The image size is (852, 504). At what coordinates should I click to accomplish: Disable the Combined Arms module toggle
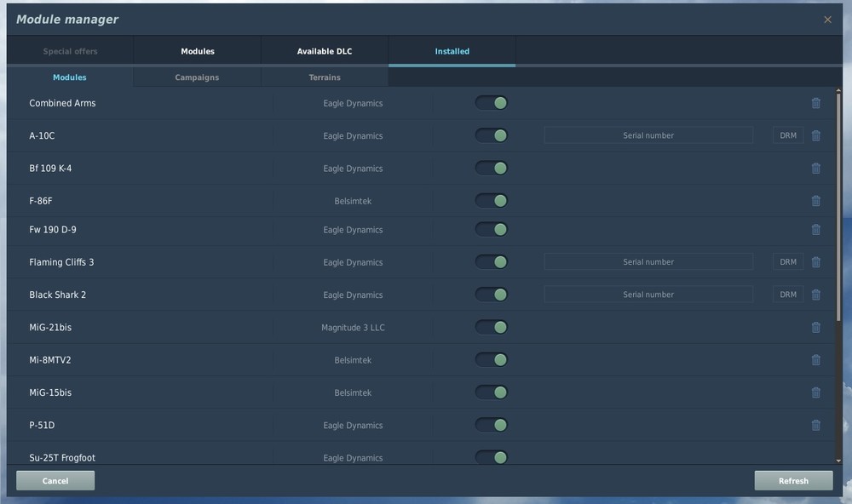[492, 103]
